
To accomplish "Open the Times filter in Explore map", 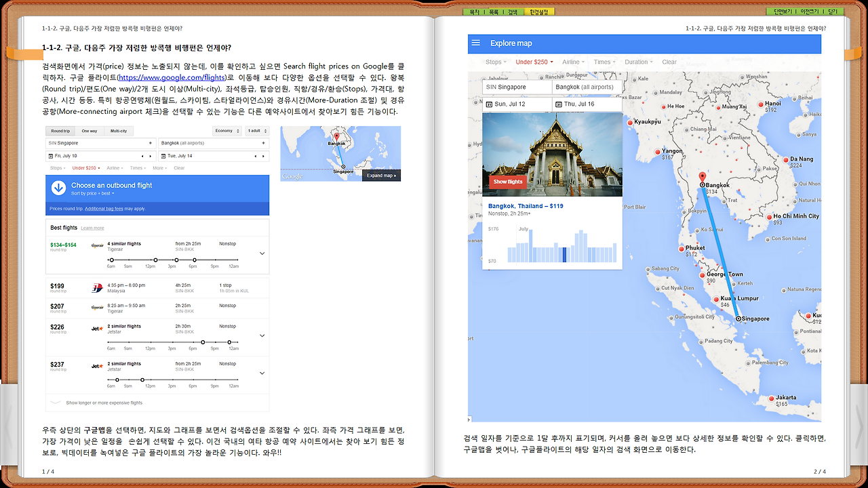I will pos(605,62).
